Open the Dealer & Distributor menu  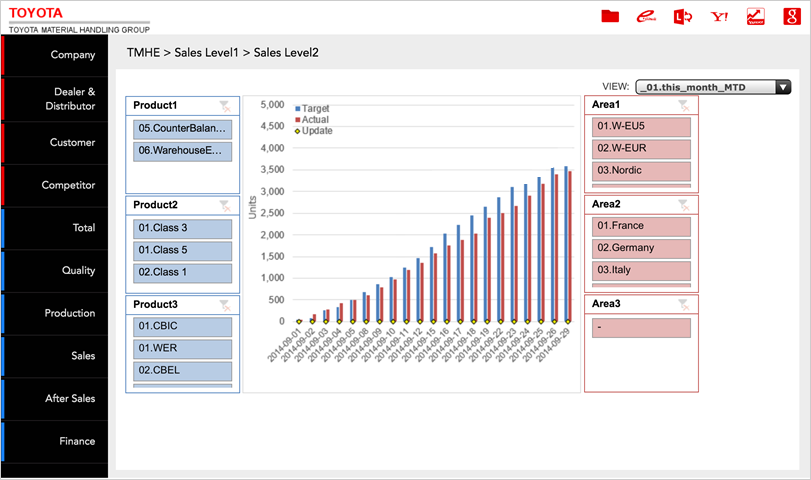pyautogui.click(x=55, y=99)
